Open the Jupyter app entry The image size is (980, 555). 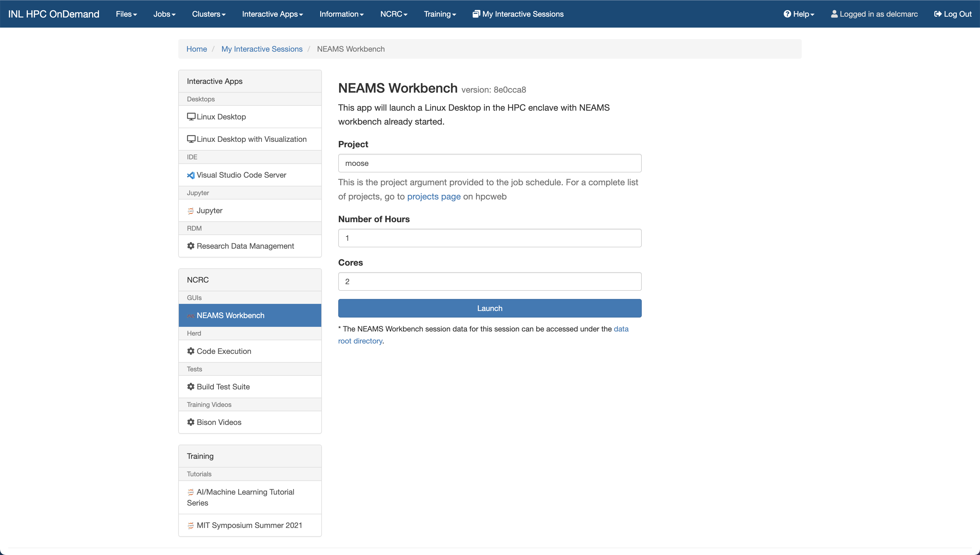point(250,210)
